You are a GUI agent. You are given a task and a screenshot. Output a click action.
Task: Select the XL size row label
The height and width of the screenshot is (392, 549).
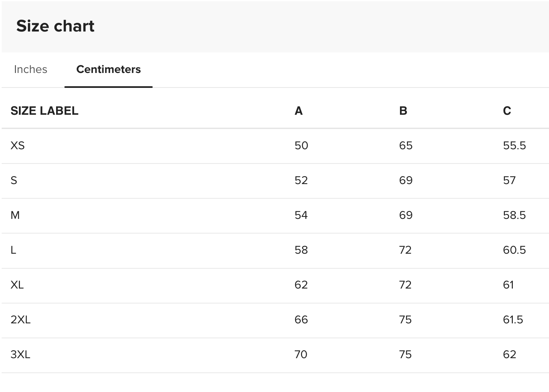[17, 285]
